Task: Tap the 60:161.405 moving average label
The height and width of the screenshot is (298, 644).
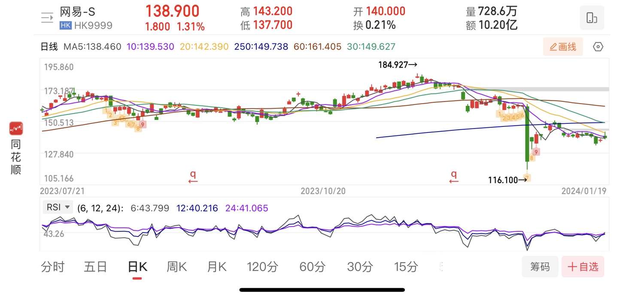Action: click(x=317, y=46)
